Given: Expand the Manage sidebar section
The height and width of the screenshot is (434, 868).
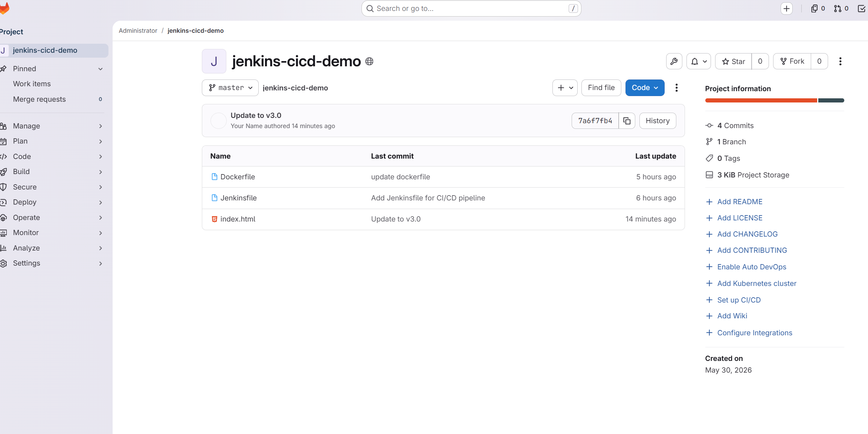Looking at the screenshot, I should click(52, 126).
